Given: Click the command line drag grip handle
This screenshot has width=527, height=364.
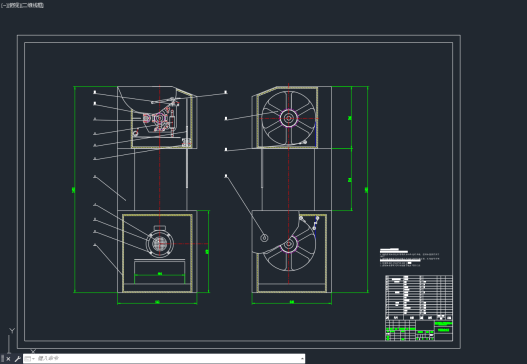Looking at the screenshot, I should tap(2, 359).
